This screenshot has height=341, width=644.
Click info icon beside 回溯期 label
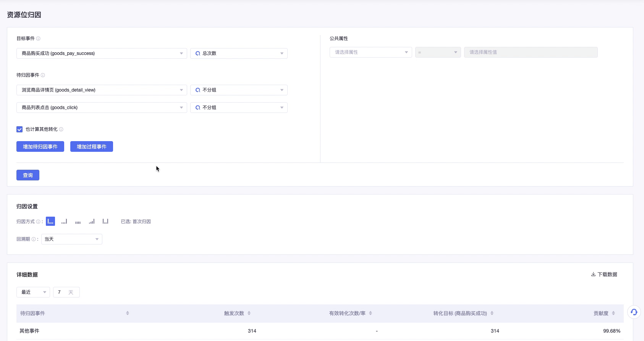pyautogui.click(x=34, y=239)
